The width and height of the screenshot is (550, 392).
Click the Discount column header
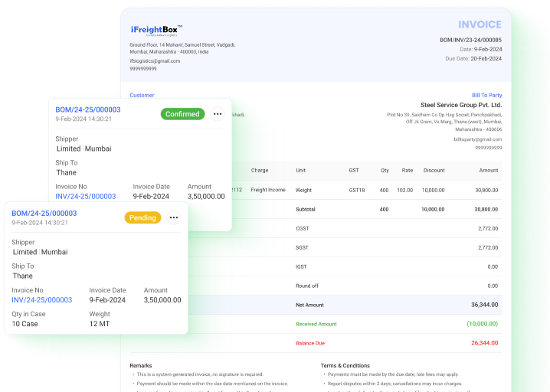[x=434, y=170]
